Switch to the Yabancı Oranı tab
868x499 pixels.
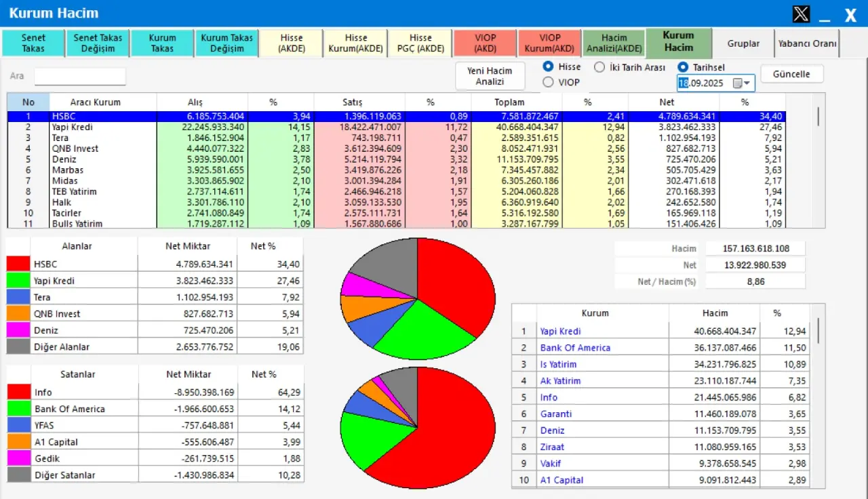[807, 43]
